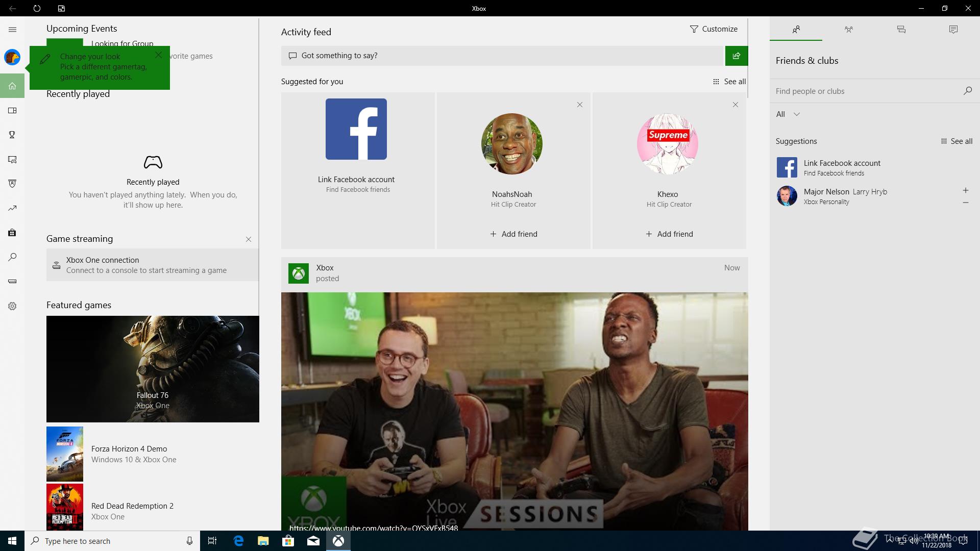This screenshot has height=551, width=980.
Task: Click activity feed vertical scrollbar
Action: click(x=748, y=59)
